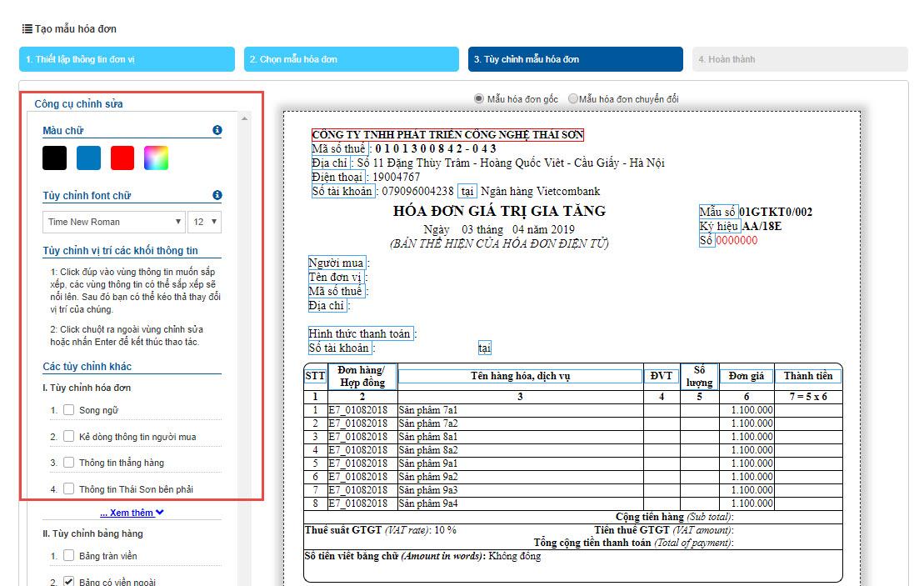Pick the blue text color swatch
The width and height of the screenshot is (924, 586).
[88, 158]
